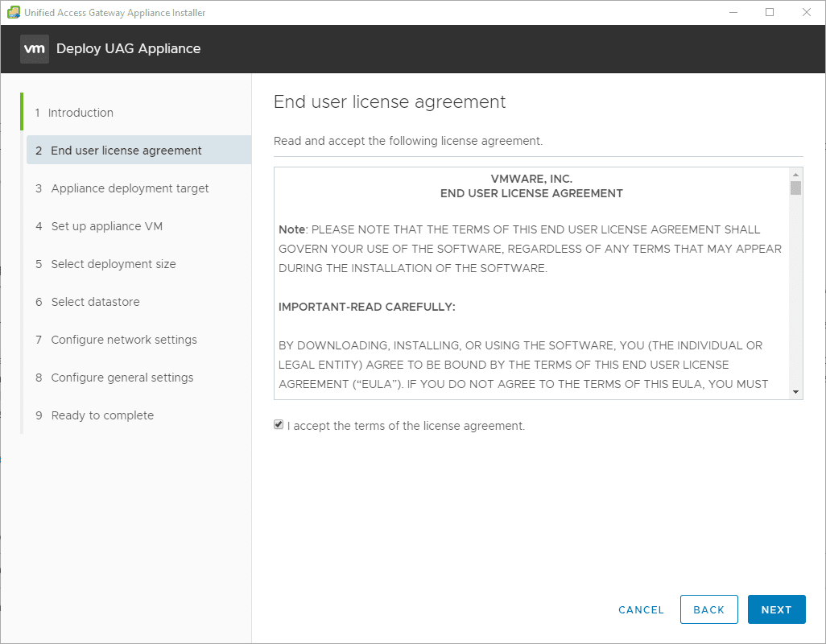Jump to Set up appliance VM step
The width and height of the screenshot is (826, 644).
pyautogui.click(x=106, y=226)
